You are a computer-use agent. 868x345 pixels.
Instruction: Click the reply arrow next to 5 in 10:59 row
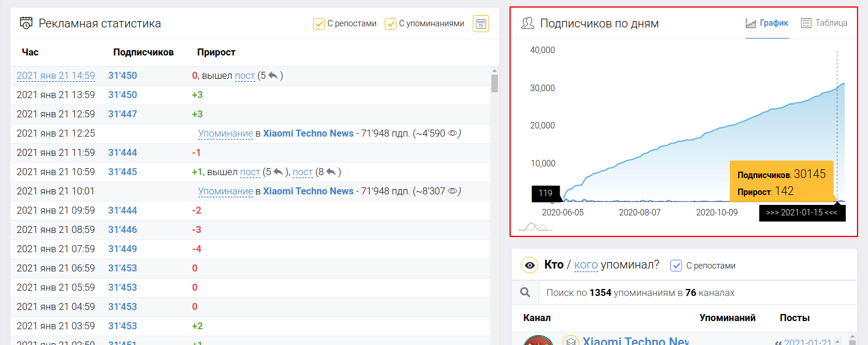(x=278, y=172)
